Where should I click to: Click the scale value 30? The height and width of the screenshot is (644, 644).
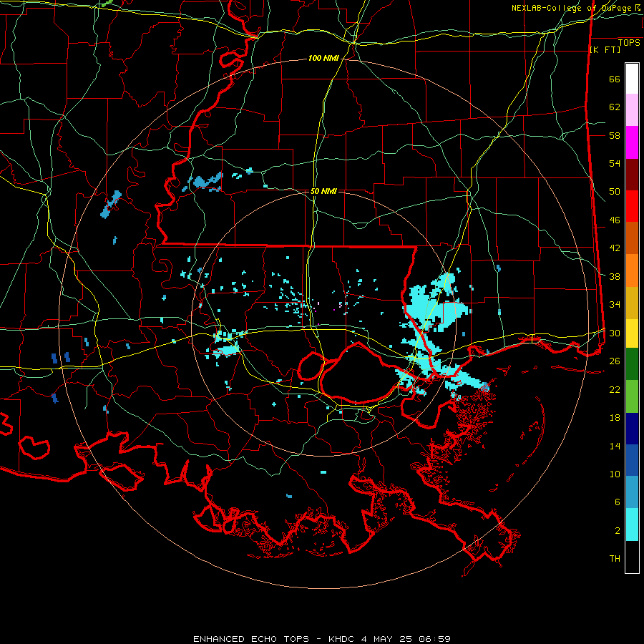[x=615, y=333]
